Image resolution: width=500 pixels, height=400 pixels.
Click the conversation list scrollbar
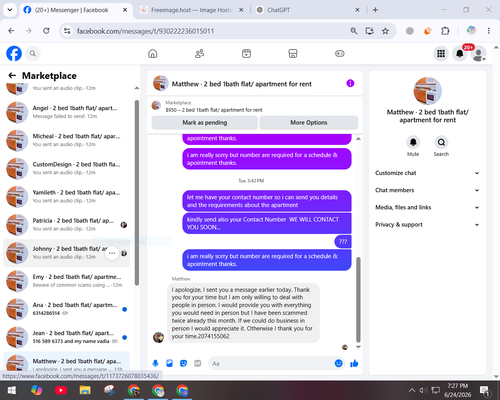click(137, 193)
